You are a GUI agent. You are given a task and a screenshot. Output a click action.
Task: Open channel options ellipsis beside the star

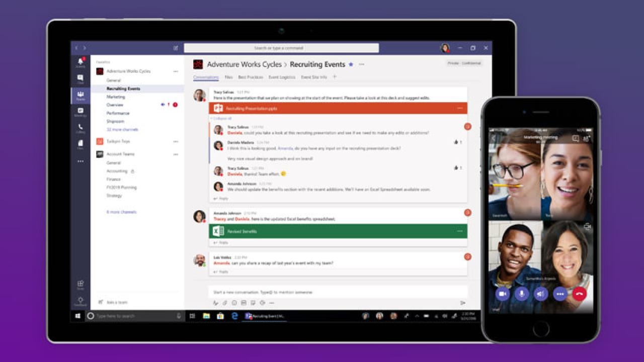point(361,64)
